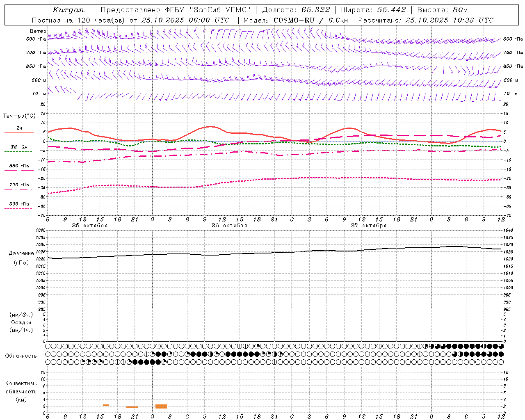The width and height of the screenshot is (525, 420).
Task: Click the latitude value "Широта: 55.442"
Action: point(374,10)
